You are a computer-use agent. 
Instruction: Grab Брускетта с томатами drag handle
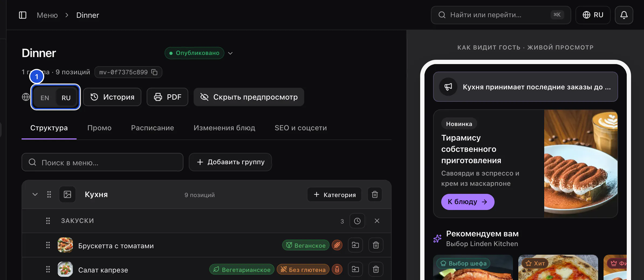[x=48, y=245]
